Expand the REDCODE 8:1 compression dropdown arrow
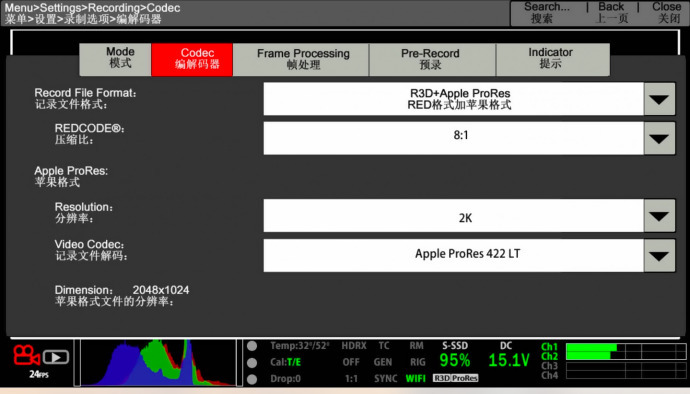Screen dimensions: 690x394 (659, 139)
